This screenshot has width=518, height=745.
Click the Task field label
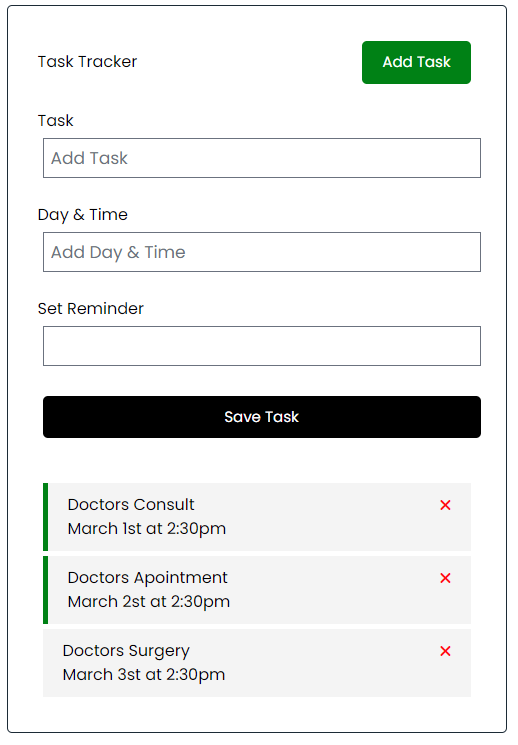[x=56, y=121]
